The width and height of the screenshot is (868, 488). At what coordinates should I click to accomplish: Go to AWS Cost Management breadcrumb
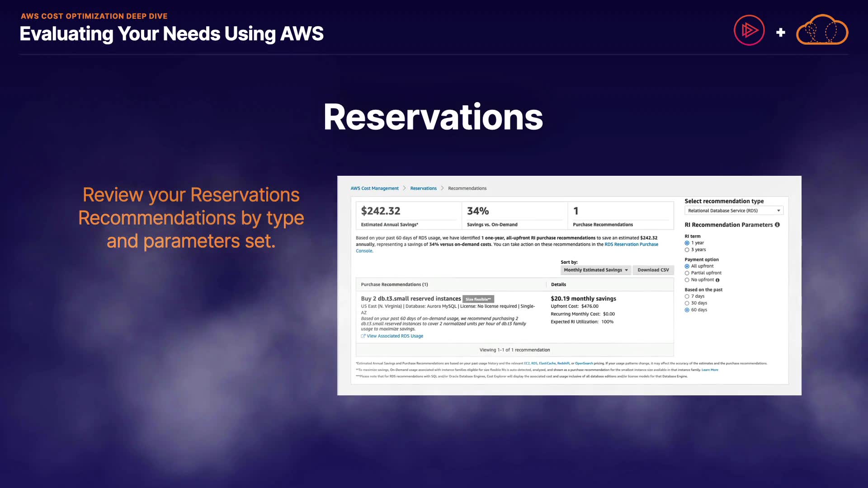coord(374,188)
